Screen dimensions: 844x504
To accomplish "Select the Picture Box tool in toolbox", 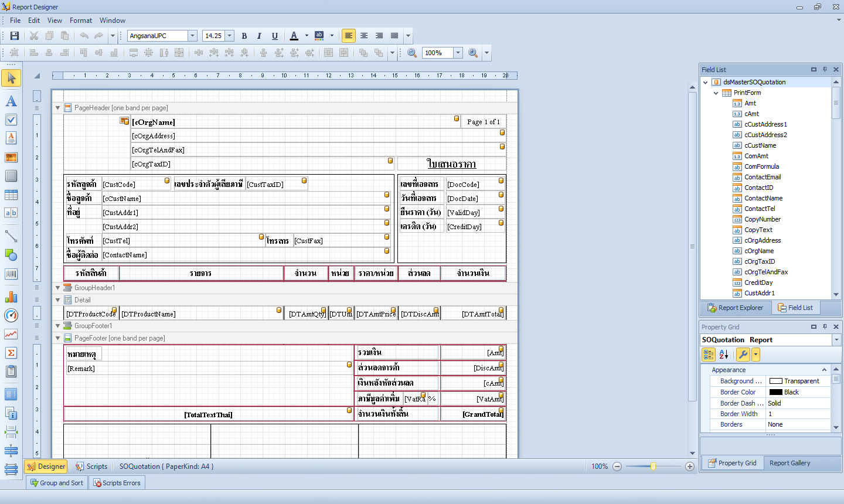I will point(11,157).
